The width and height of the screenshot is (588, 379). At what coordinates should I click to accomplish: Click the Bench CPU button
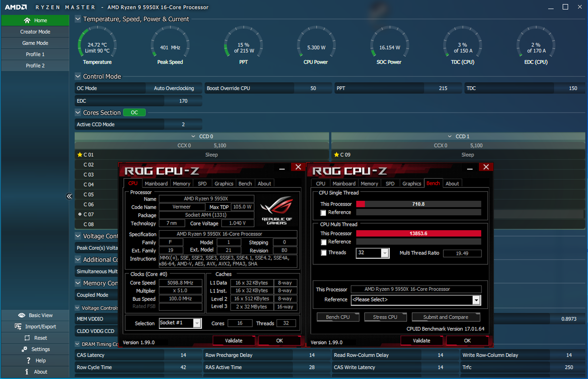pos(338,317)
